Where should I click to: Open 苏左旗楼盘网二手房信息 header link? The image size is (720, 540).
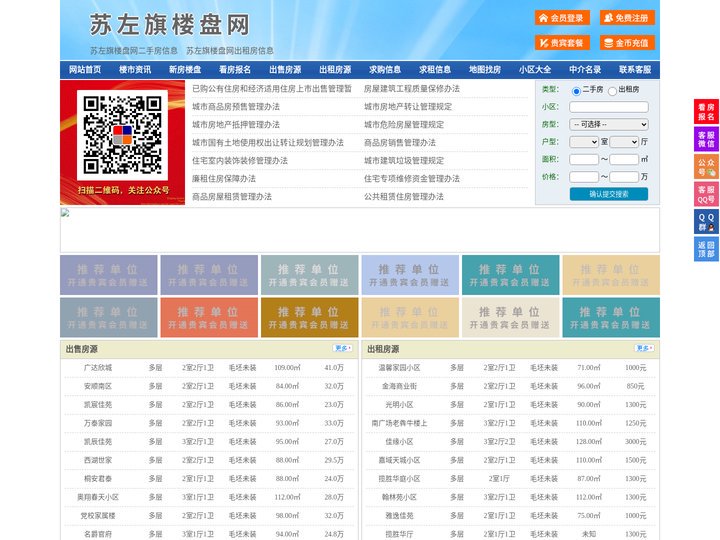click(134, 51)
